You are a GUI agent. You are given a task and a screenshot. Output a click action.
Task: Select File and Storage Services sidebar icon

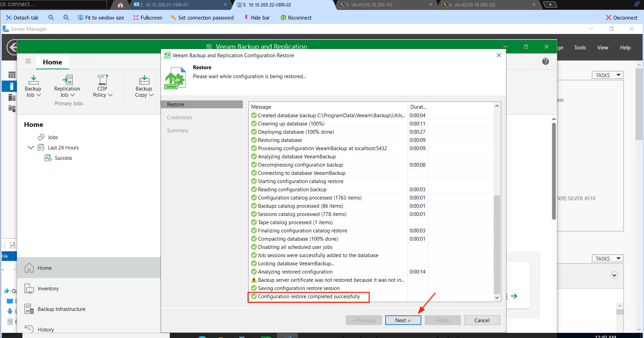pos(12,109)
